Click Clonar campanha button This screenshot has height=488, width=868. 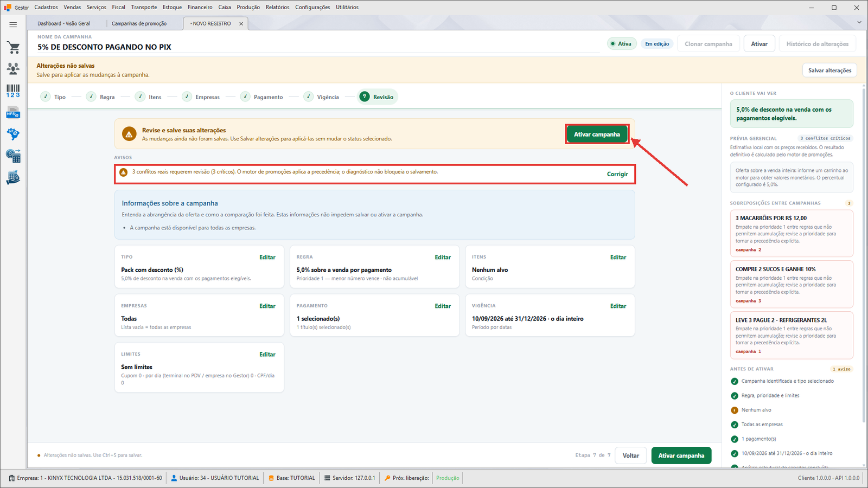tap(708, 44)
